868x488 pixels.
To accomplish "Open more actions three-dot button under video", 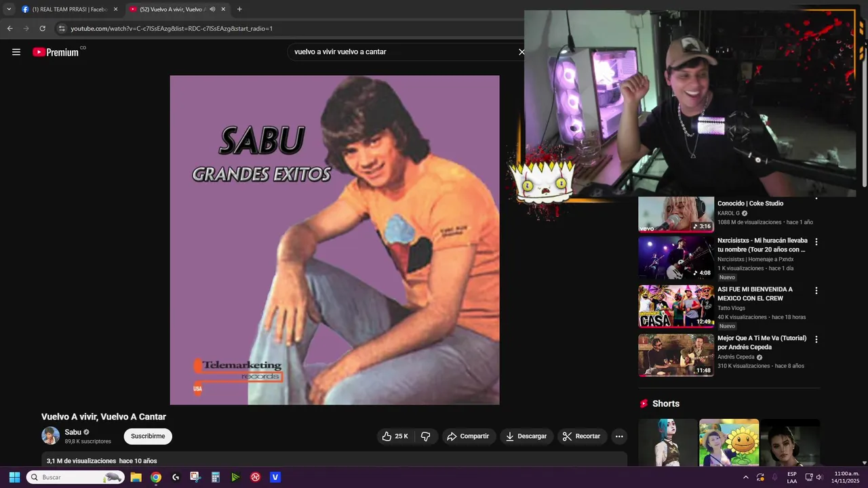I will 619,436.
